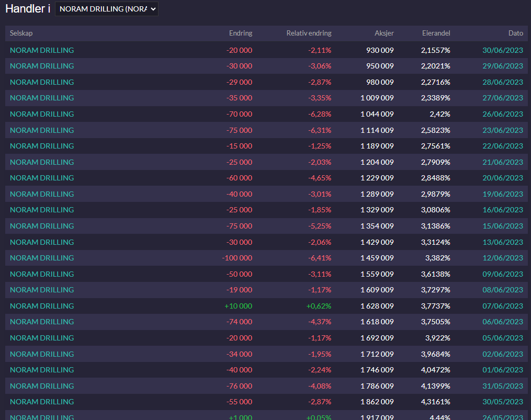Click the date 09/06/2023
The image size is (531, 420).
(503, 274)
